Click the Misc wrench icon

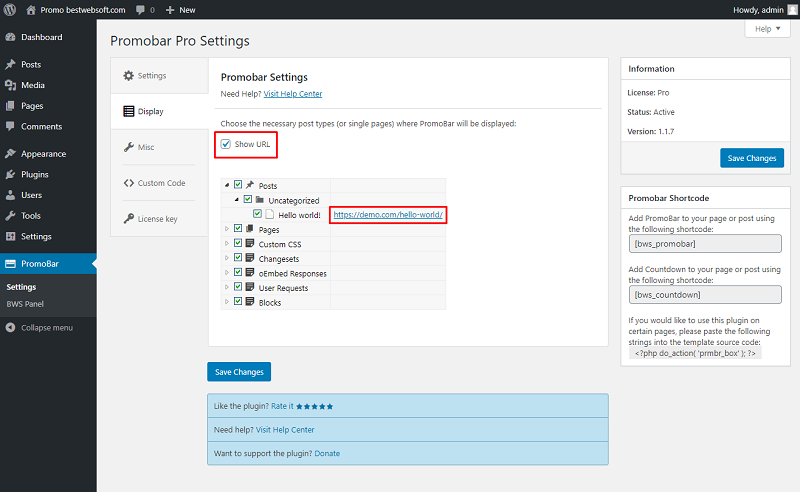(x=129, y=147)
